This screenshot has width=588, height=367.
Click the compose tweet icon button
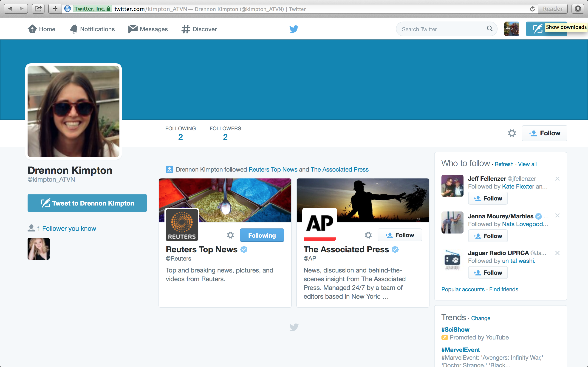point(537,29)
